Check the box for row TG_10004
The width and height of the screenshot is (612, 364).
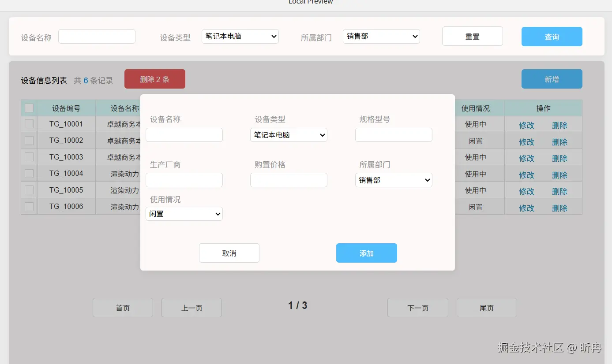29,174
